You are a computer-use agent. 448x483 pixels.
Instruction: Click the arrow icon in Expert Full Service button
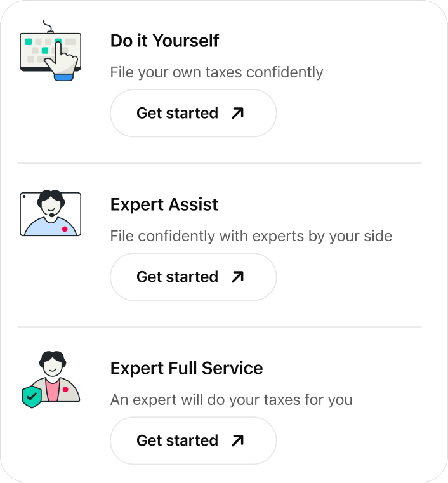237,441
